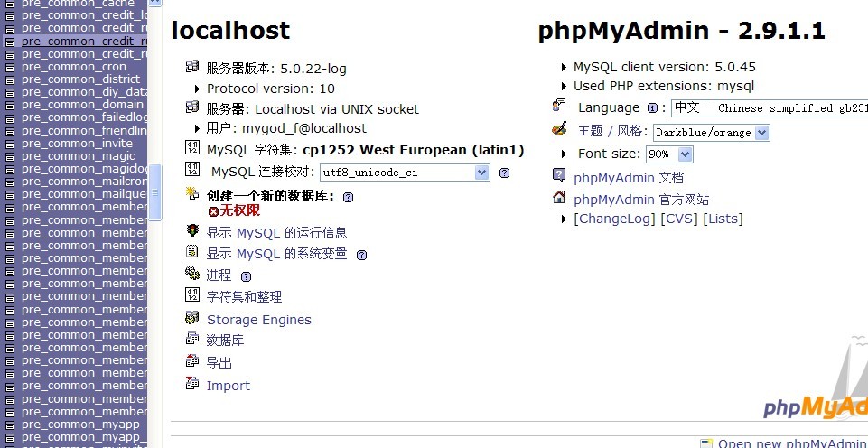Click the databases (数据库) icon
868x448 pixels.
(x=192, y=338)
